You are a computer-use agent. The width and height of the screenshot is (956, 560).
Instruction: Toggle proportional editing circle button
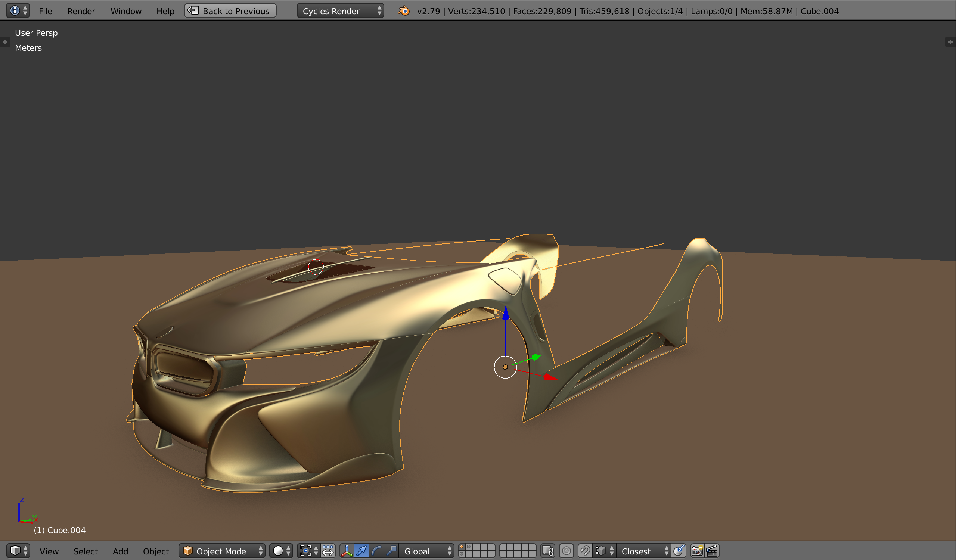coord(567,551)
